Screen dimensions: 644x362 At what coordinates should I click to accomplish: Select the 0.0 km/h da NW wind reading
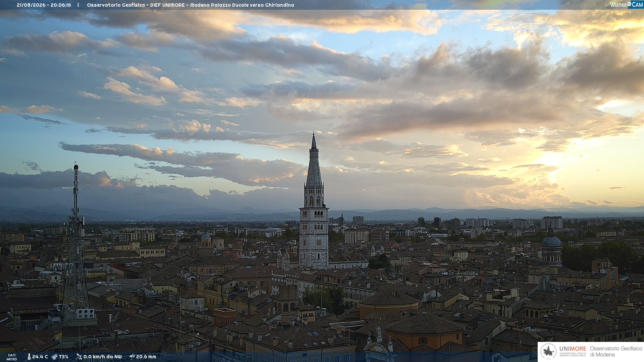coord(103,357)
